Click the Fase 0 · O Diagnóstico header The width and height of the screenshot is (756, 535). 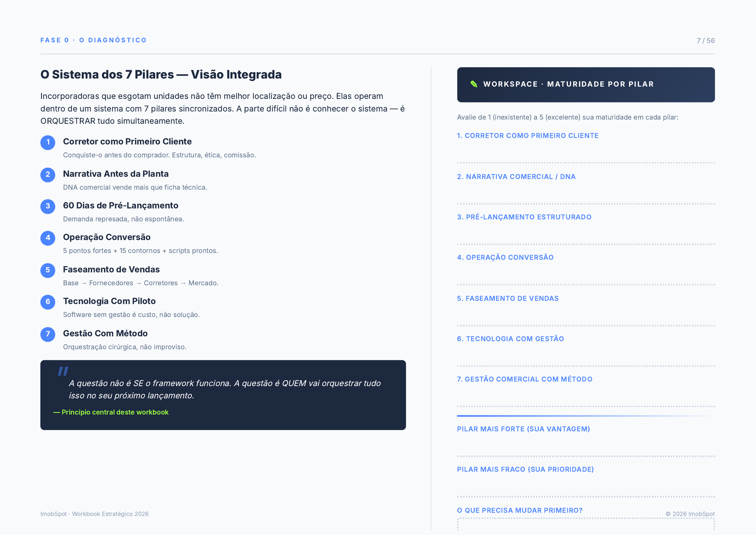click(x=94, y=40)
